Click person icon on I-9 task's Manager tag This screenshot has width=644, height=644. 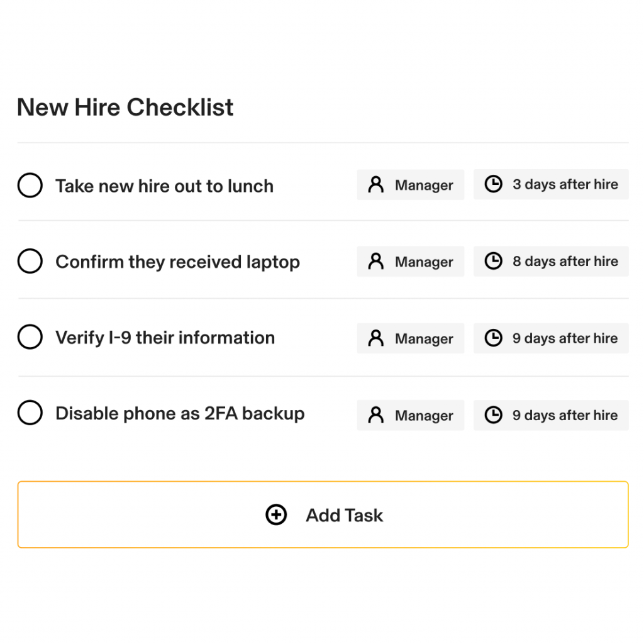[376, 338]
